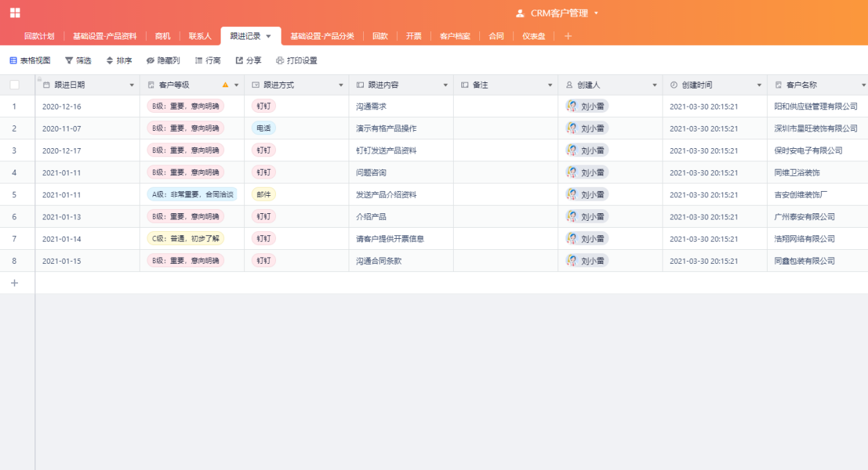Open the 合同 tab
Viewport: 868px width, 470px height.
pyautogui.click(x=496, y=36)
